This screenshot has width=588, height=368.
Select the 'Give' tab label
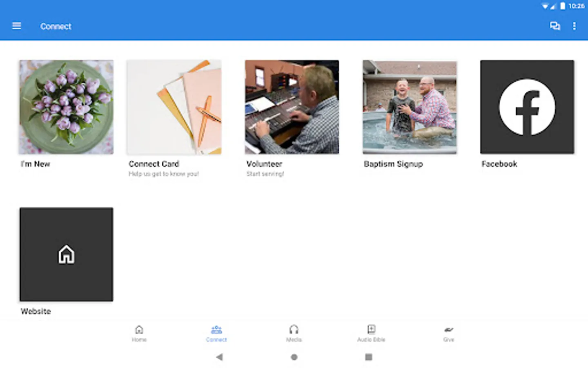click(448, 340)
